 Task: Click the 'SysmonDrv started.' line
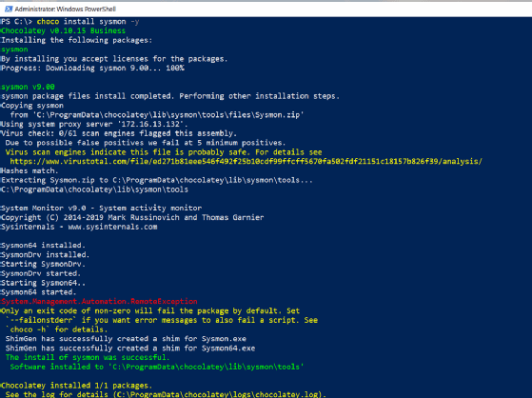(41, 273)
